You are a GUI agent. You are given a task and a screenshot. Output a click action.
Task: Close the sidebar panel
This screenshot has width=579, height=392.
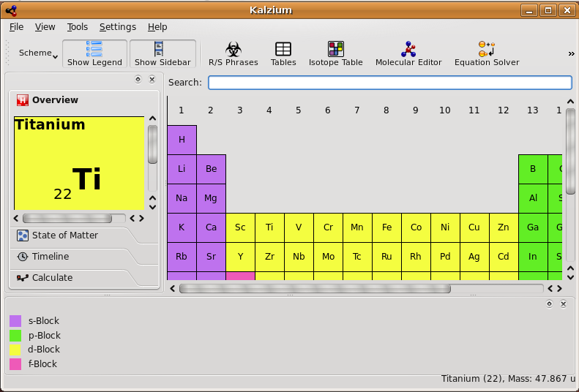click(x=152, y=79)
